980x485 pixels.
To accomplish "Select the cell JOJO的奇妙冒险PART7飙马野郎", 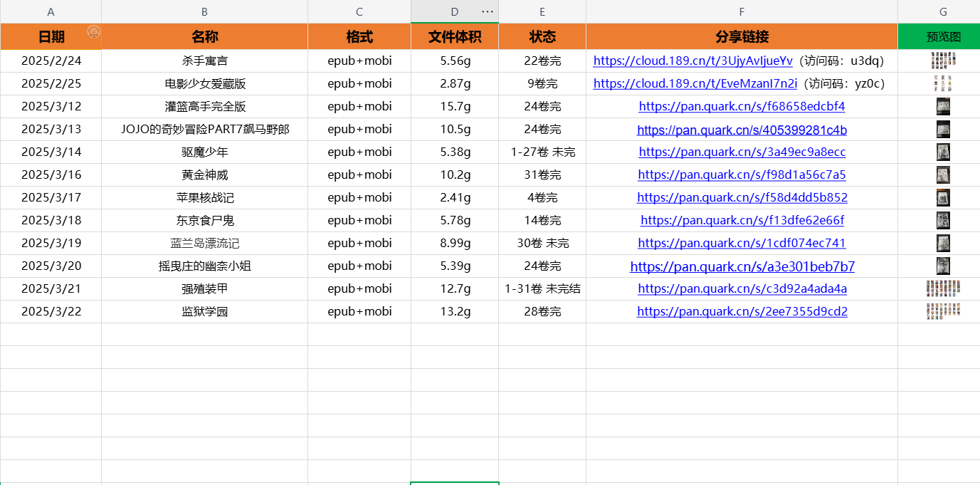I will click(x=204, y=130).
